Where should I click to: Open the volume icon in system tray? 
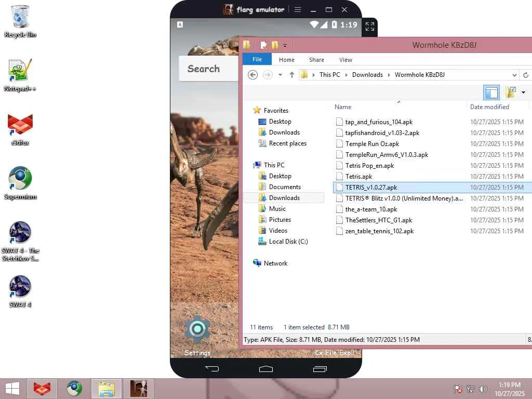483,389
